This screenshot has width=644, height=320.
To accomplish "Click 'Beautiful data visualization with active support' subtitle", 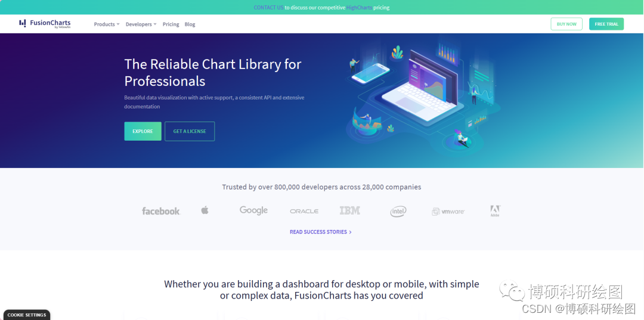I will (215, 102).
